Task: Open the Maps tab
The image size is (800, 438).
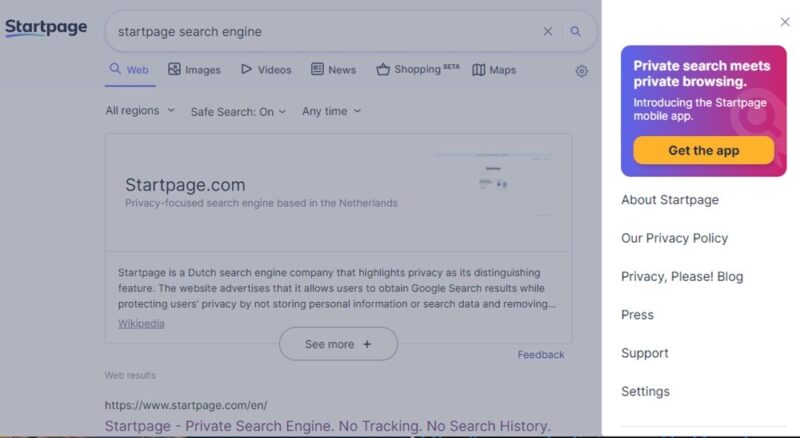Action: point(494,69)
